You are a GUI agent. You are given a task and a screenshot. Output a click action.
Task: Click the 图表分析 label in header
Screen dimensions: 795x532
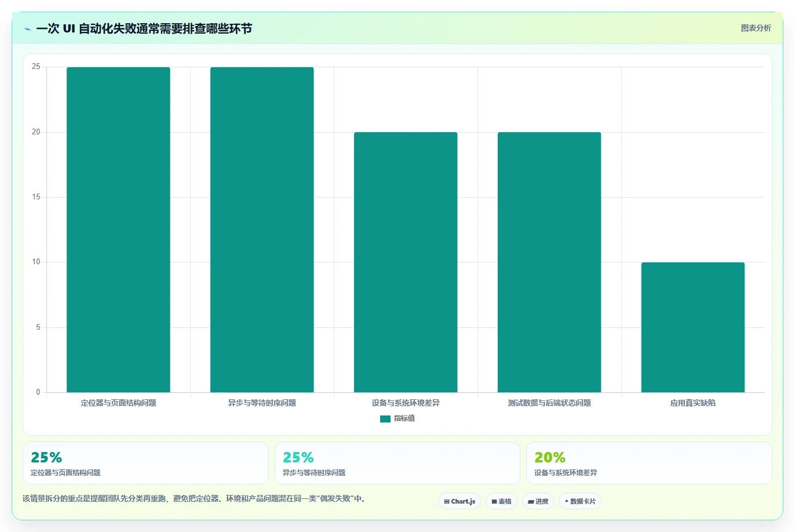tap(756, 28)
